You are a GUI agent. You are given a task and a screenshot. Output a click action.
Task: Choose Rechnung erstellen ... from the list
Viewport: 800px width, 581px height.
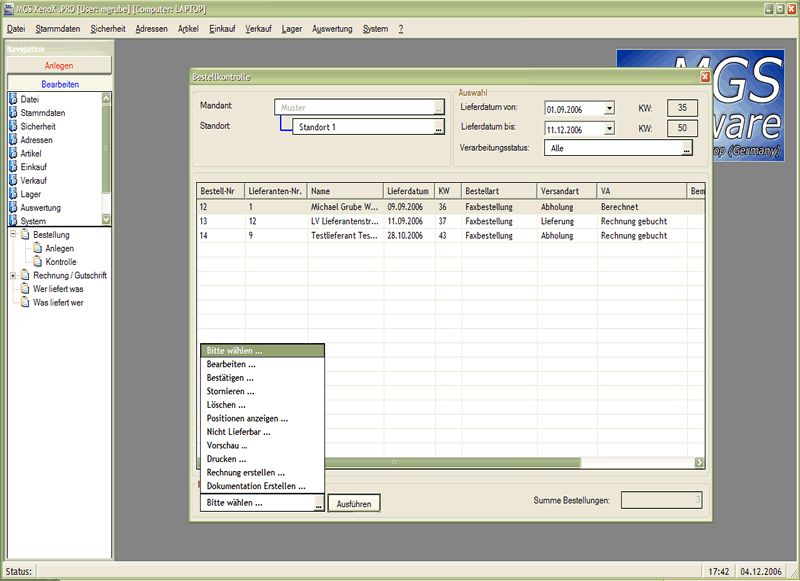tap(262, 472)
